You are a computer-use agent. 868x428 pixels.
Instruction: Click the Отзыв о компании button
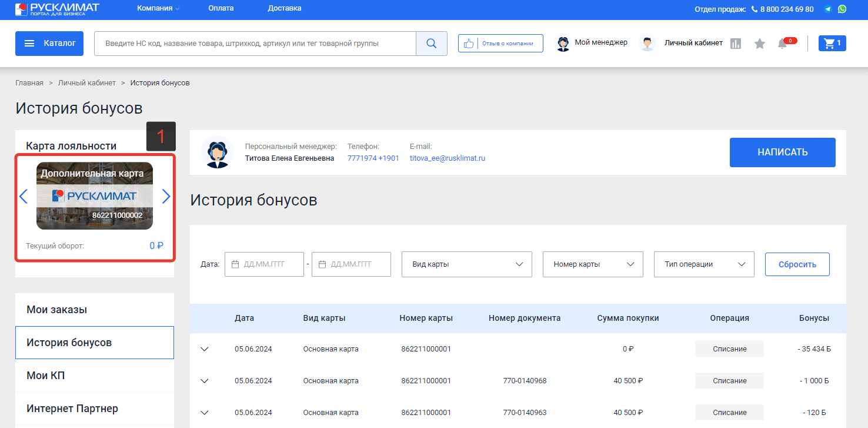[x=500, y=44]
